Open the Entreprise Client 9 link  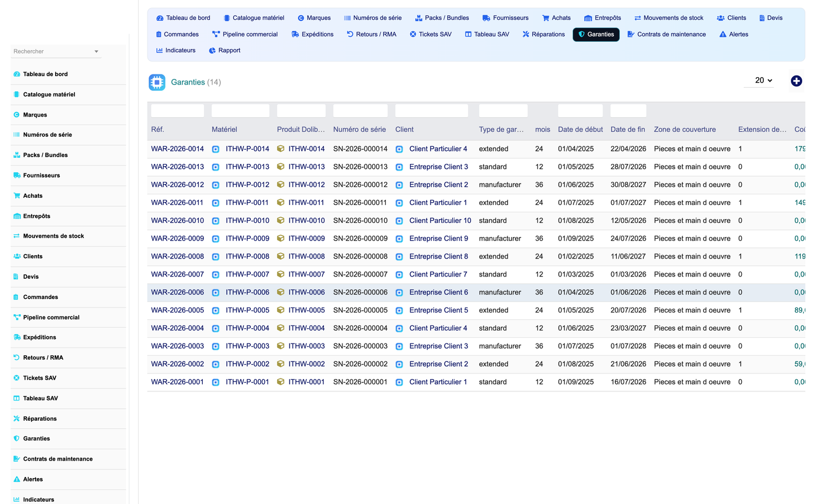pyautogui.click(x=439, y=239)
